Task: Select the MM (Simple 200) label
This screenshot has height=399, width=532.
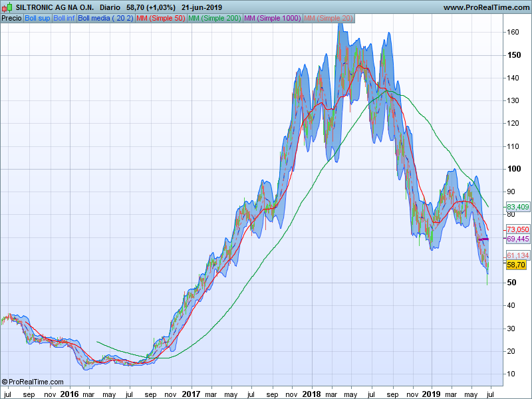Action: [214, 19]
